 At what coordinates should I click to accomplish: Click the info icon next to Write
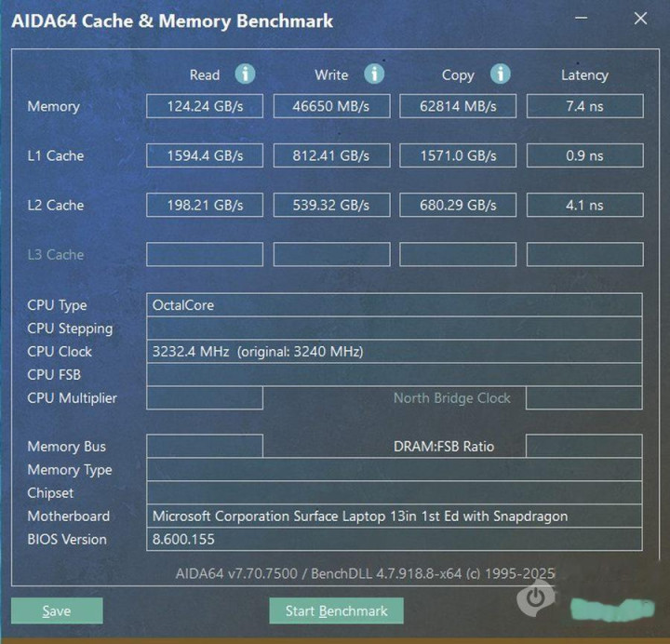click(x=374, y=74)
